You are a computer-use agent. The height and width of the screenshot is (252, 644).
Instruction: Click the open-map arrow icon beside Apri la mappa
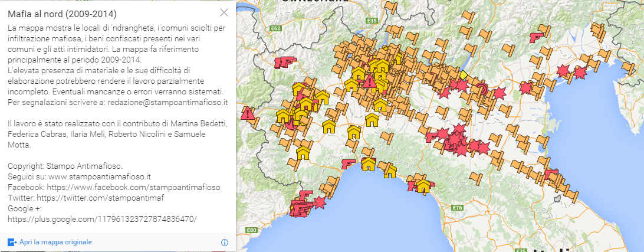pos(12,242)
